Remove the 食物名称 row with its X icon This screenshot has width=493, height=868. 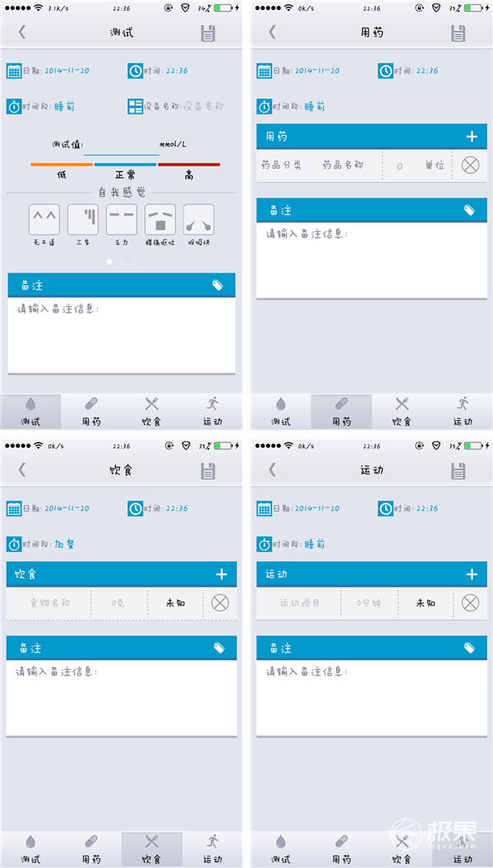point(220,603)
